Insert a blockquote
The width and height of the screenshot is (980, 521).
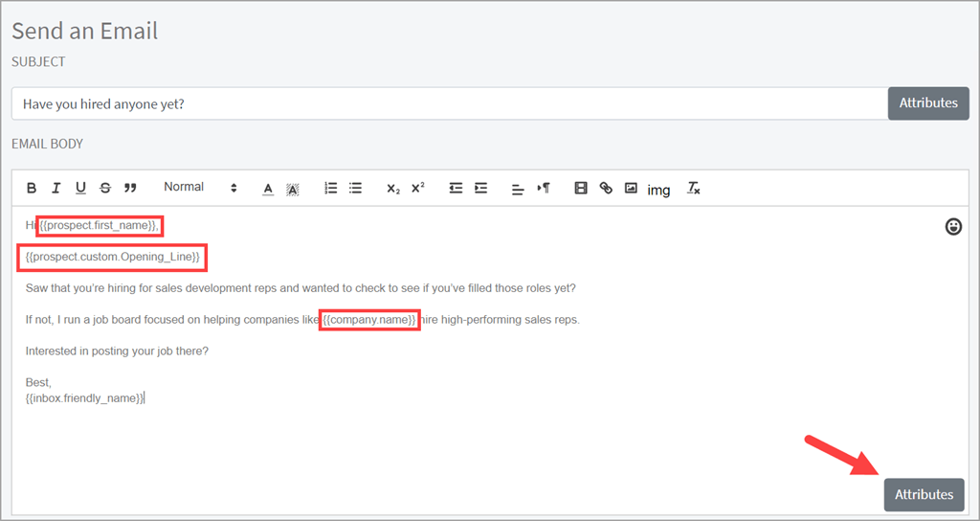130,189
